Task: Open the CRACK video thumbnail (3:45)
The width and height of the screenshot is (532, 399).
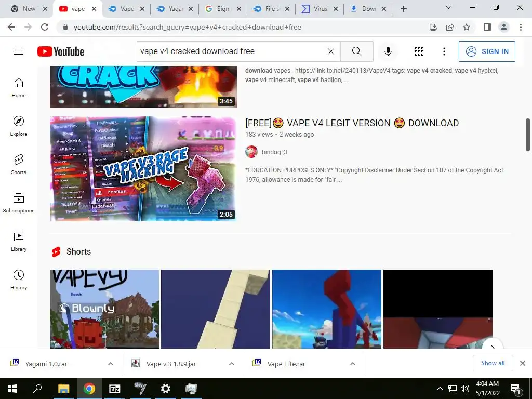Action: point(143,87)
